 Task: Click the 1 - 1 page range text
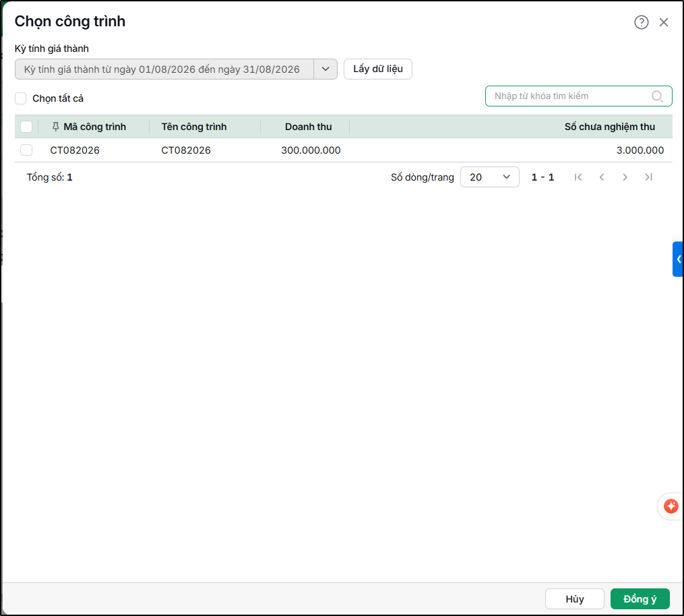pyautogui.click(x=542, y=177)
